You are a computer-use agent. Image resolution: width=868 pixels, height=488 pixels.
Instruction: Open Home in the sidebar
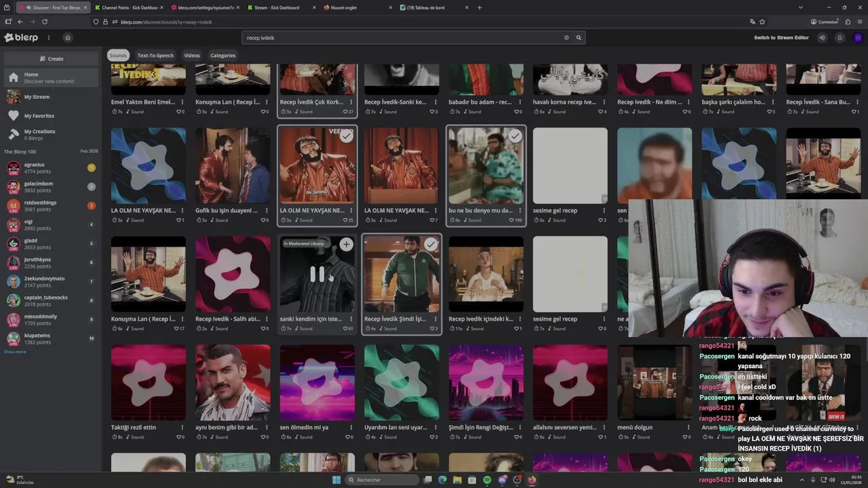(x=52, y=78)
